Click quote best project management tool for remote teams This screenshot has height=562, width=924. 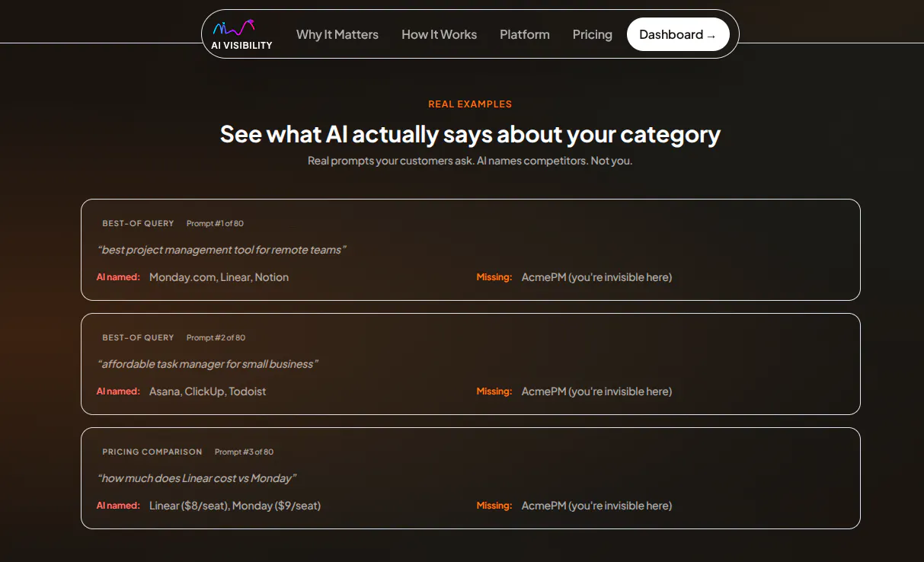coord(222,250)
